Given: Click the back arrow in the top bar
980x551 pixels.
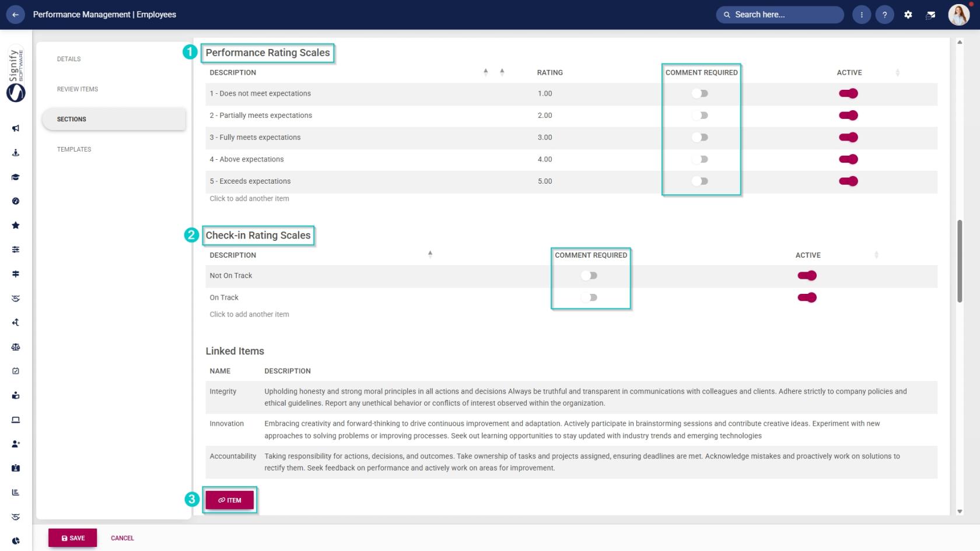Looking at the screenshot, I should [15, 15].
